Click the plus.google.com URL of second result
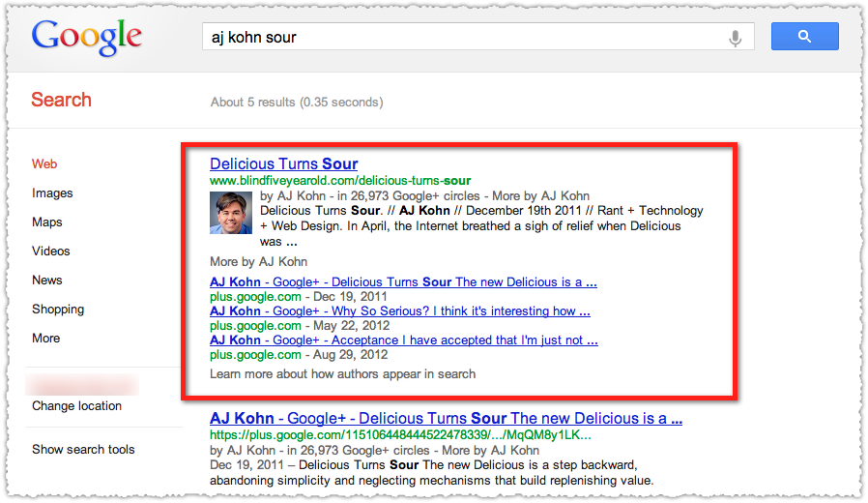Viewport: 868px width, 503px height. point(400,435)
